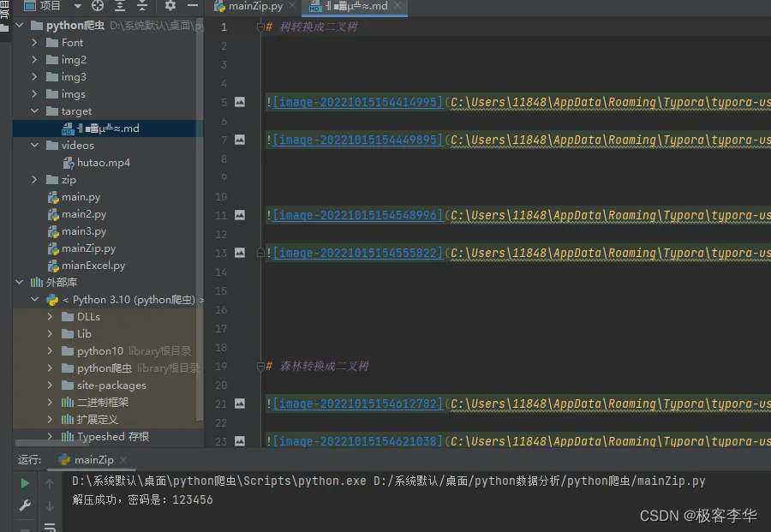Expand Typeshed 存根 node
This screenshot has height=532, width=771.
(50, 437)
